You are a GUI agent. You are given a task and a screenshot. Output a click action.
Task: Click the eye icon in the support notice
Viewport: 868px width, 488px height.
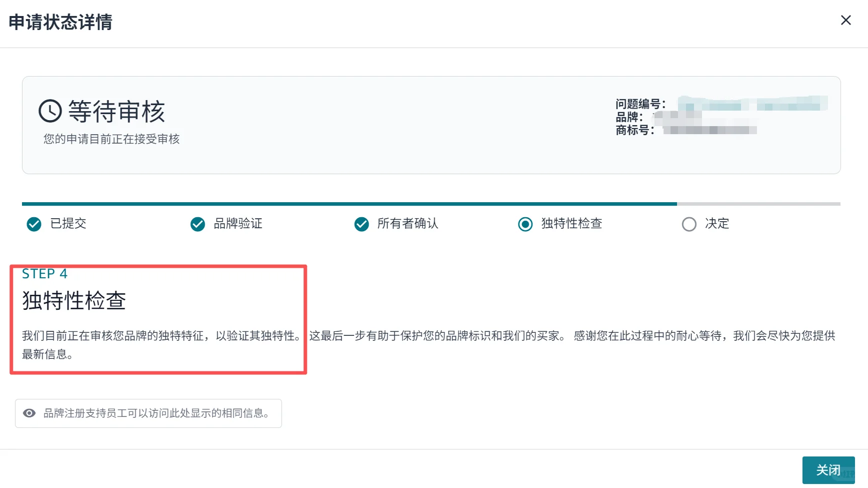[x=29, y=413]
